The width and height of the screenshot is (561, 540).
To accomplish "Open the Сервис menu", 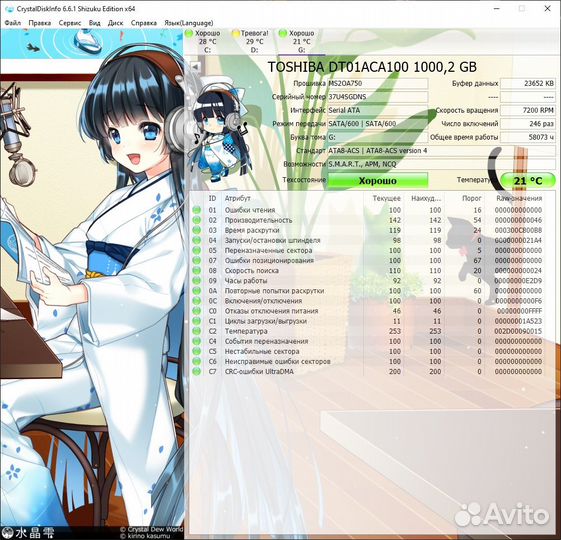I will coord(70,23).
